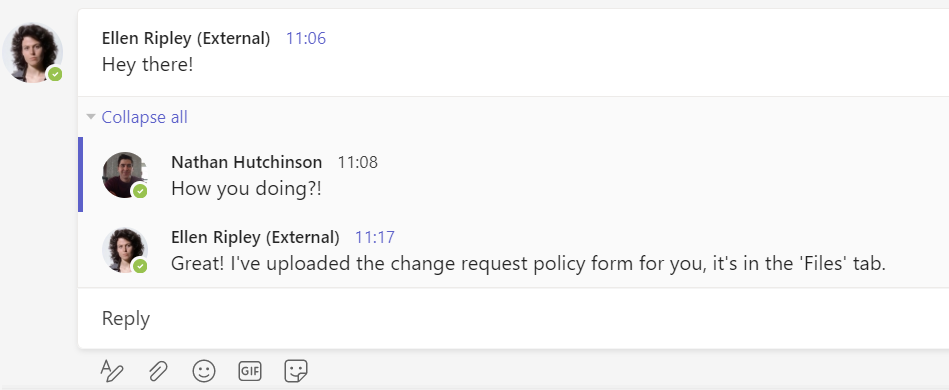Click the 11:06 message timestamp

(x=306, y=38)
